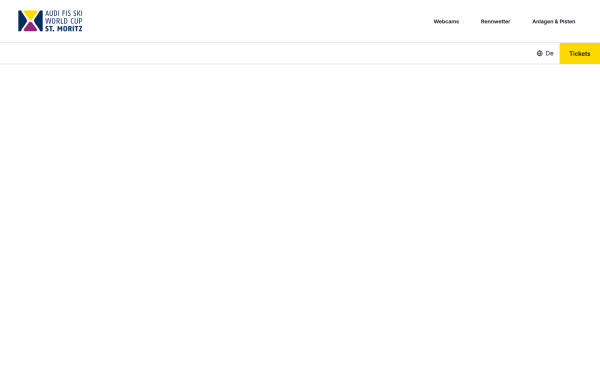Click the yellow Tickets button
Viewport: 600px width, 375px height.
(x=580, y=53)
